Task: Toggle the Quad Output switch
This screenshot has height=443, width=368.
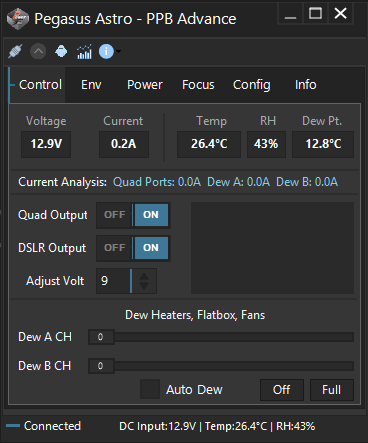Action: click(133, 215)
